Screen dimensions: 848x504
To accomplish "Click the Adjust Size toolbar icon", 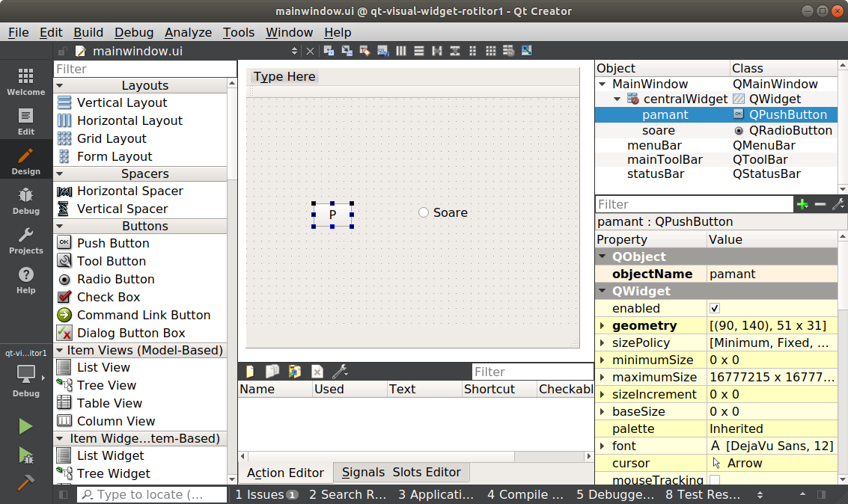I will pyautogui.click(x=526, y=50).
